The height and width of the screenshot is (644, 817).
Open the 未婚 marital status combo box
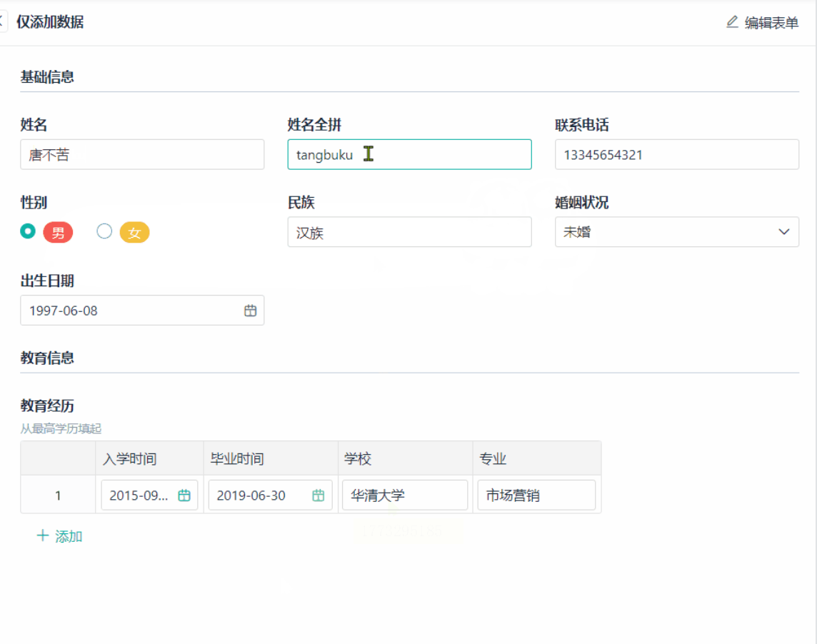(x=664, y=232)
